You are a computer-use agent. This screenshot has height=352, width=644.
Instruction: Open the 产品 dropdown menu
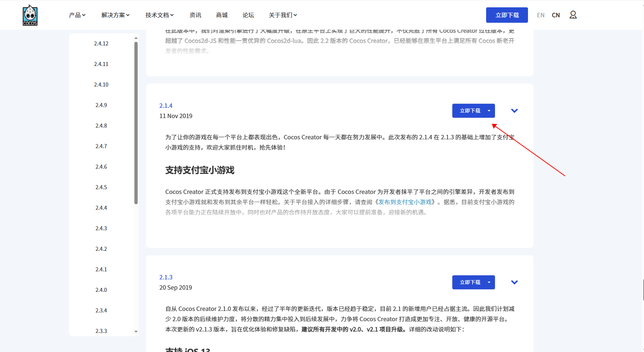(x=77, y=15)
